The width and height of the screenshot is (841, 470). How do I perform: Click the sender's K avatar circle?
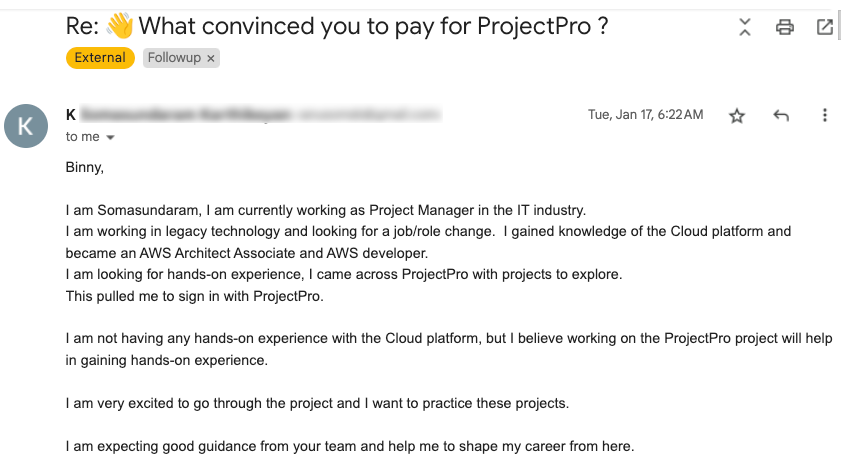[26, 126]
